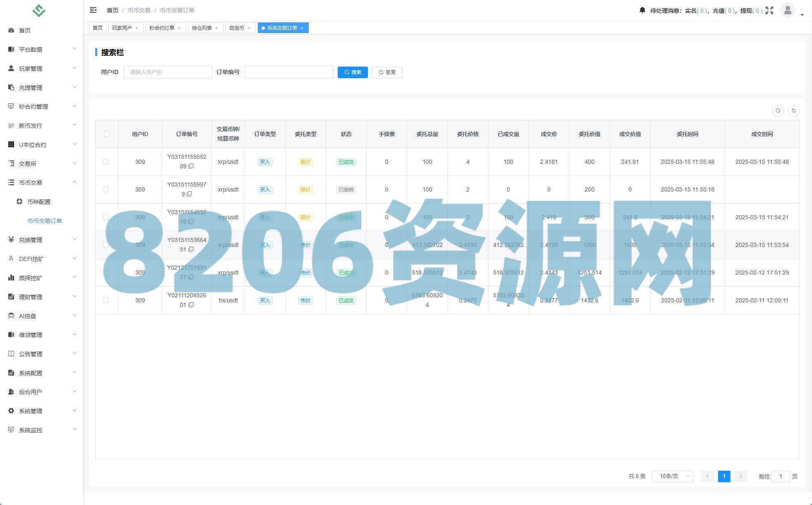Switch to the 秒合约订单 tab
The width and height of the screenshot is (812, 505).
point(162,28)
